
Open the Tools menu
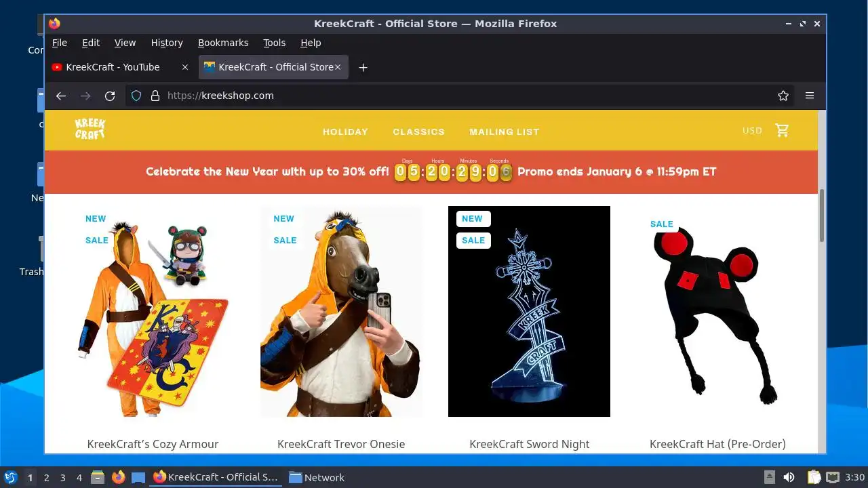(274, 43)
